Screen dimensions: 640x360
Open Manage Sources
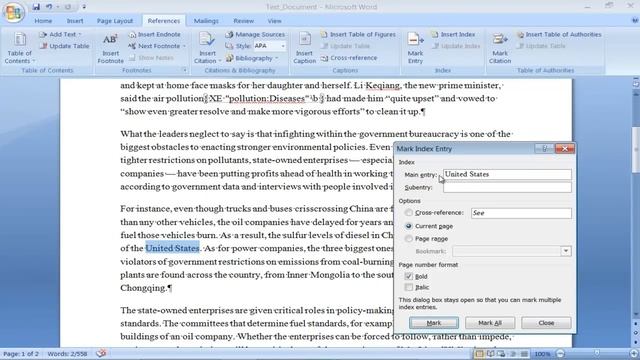(x=255, y=35)
